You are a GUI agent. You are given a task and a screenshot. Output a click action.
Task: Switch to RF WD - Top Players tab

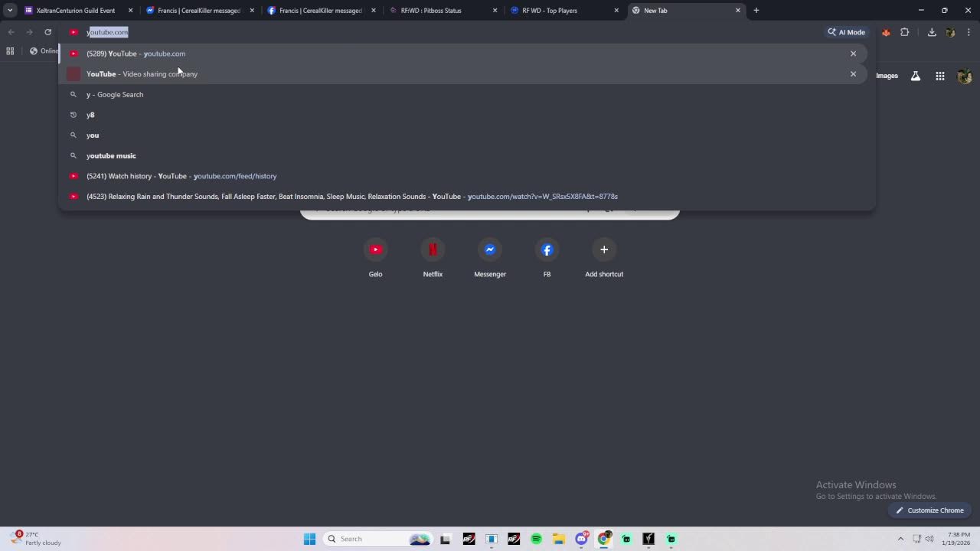(563, 11)
